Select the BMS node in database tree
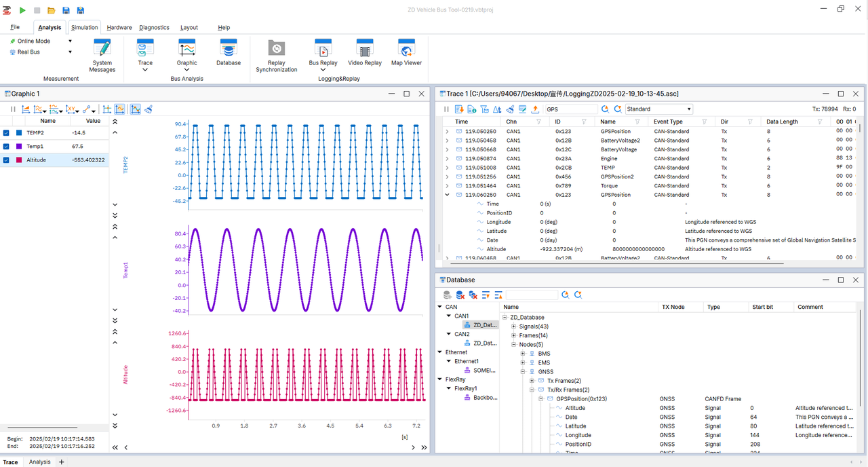This screenshot has width=868, height=467. (544, 354)
